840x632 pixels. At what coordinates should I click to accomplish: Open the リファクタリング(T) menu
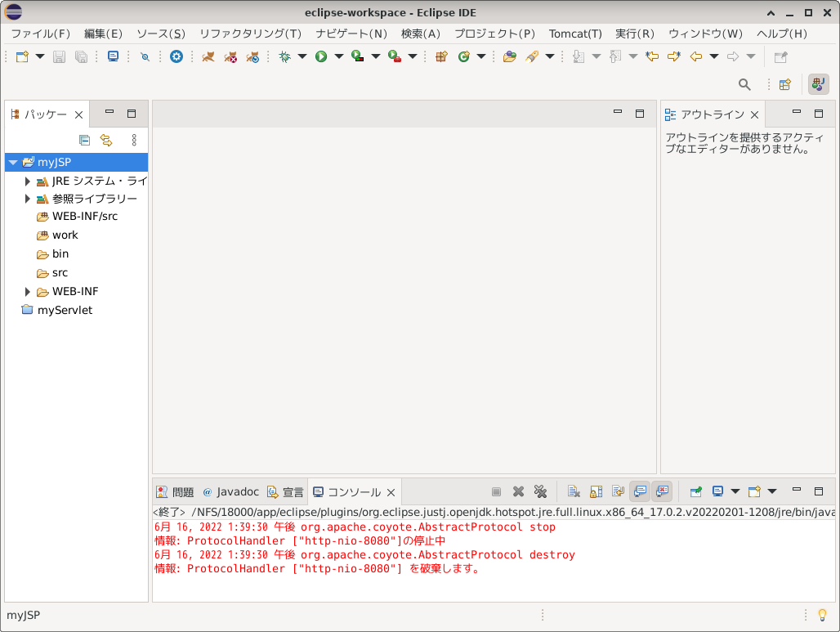point(251,34)
